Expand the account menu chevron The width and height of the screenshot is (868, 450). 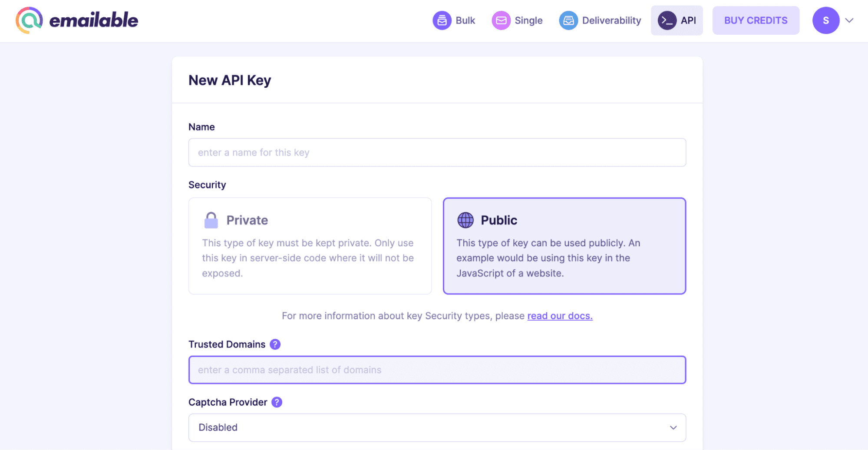[849, 20]
